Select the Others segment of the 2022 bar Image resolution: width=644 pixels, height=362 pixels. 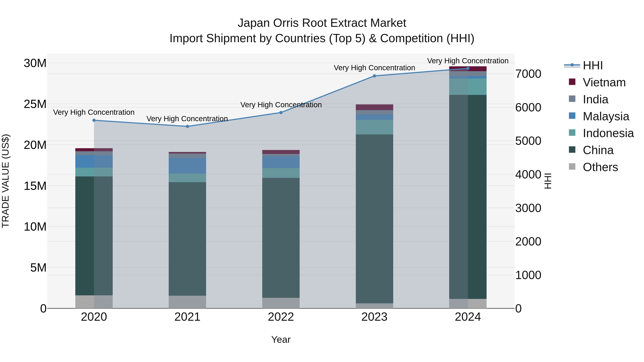(281, 303)
